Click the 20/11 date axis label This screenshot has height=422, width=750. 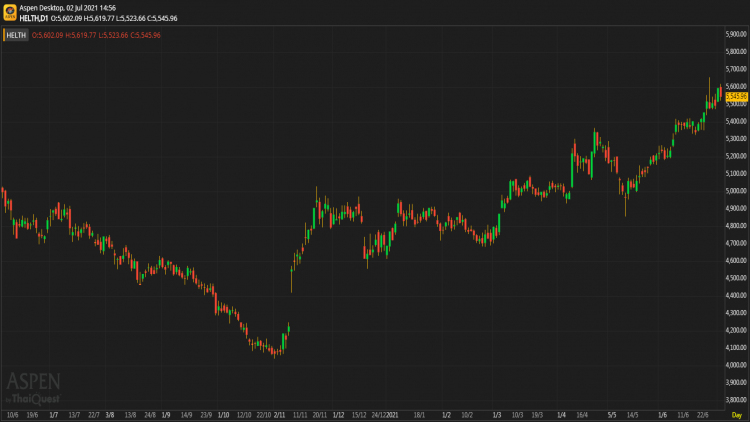[x=320, y=415]
